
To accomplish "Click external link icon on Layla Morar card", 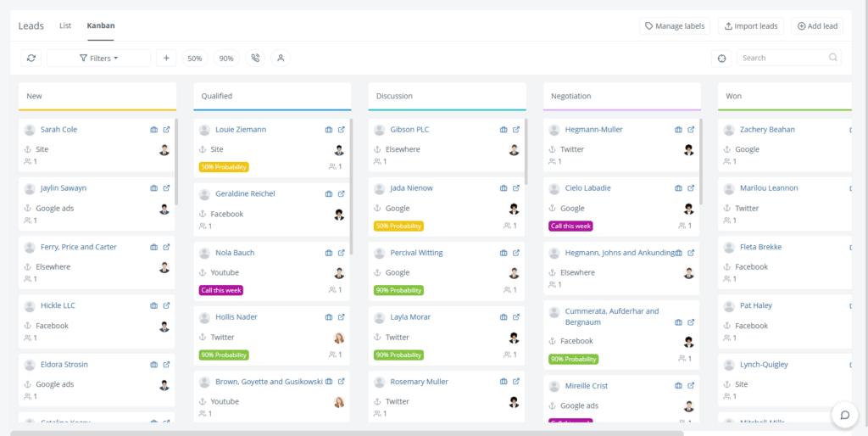I will point(516,317).
